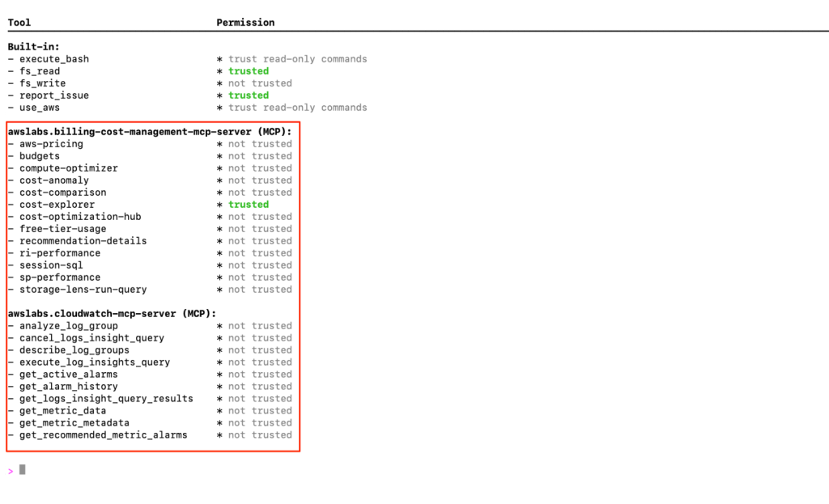This screenshot has width=829, height=504.
Task: Click the not trusted status for budgets
Action: point(260,156)
